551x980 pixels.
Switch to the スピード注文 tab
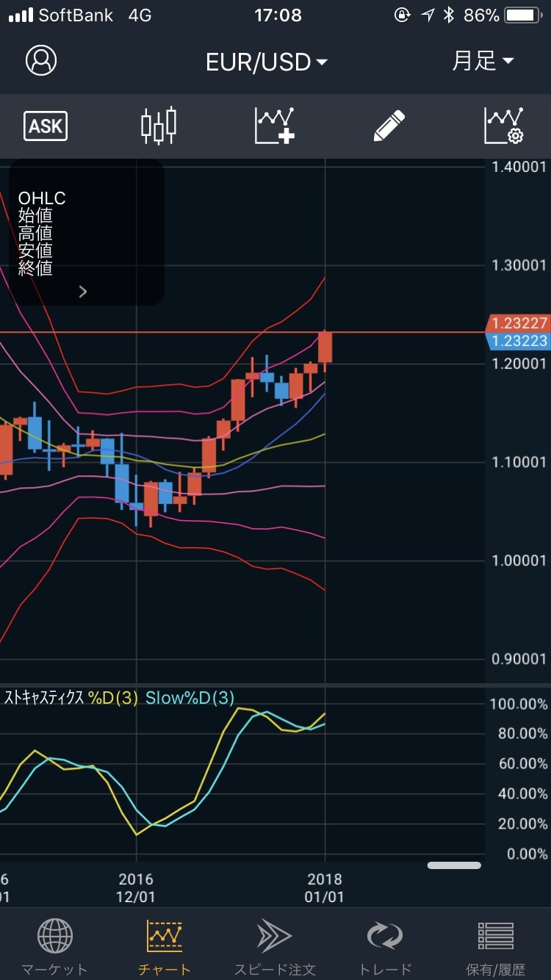coord(275,948)
